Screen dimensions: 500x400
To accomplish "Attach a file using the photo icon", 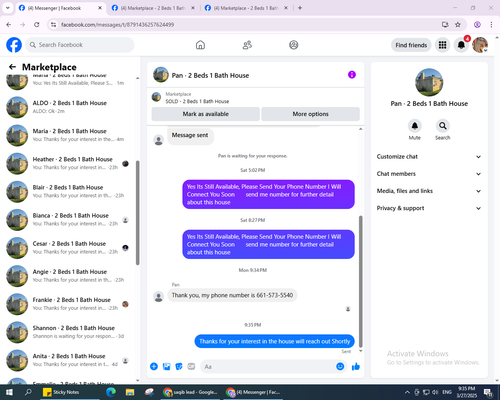I will [x=166, y=367].
